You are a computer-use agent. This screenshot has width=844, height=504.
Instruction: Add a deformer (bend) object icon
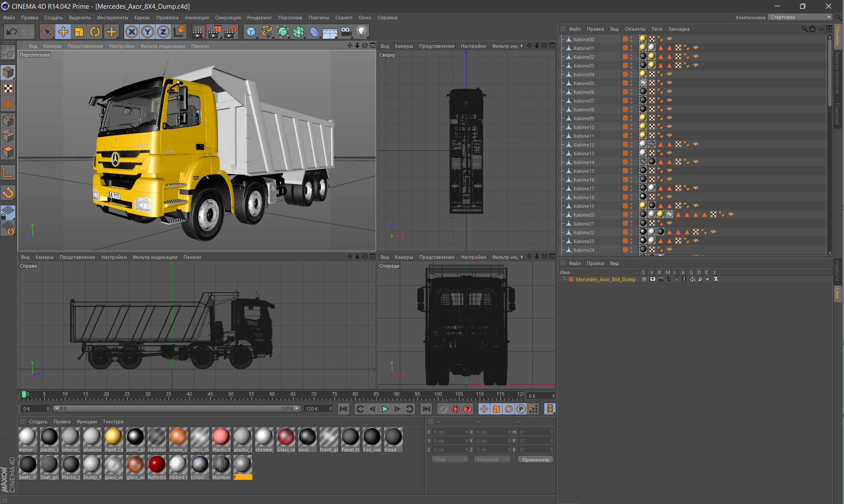coord(314,32)
